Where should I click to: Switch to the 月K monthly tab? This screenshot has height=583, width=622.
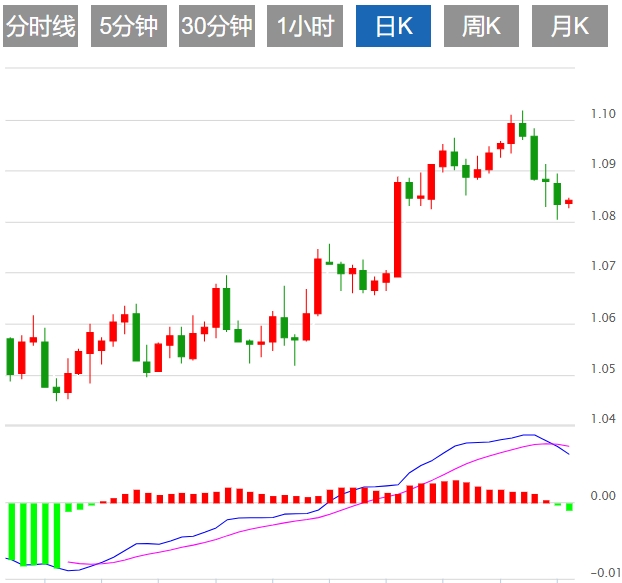[x=570, y=26]
